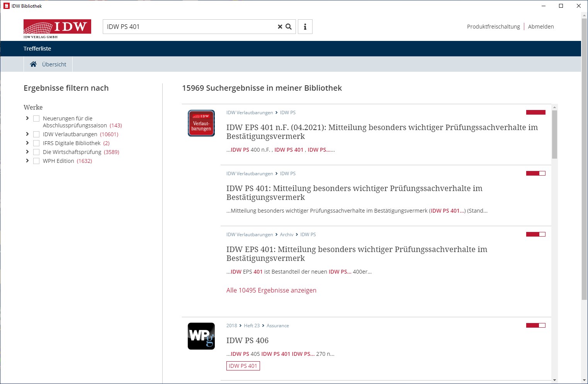Click the magnifier search icon

click(x=289, y=27)
